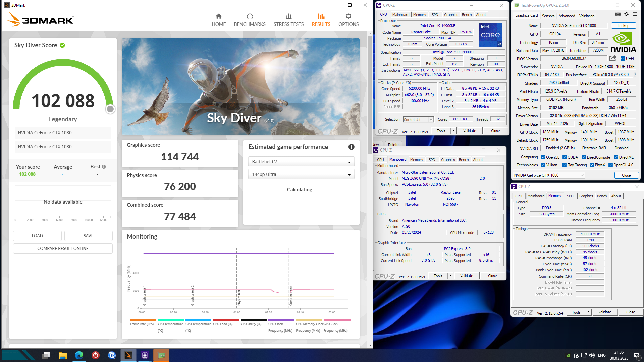Open File Explorer from the taskbar
644x362 pixels.
[62, 355]
